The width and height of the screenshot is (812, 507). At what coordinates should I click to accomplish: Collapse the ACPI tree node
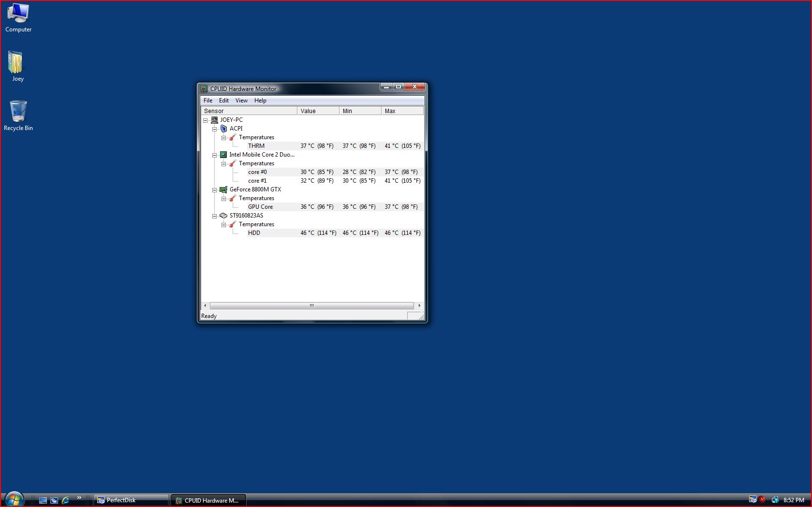(215, 129)
